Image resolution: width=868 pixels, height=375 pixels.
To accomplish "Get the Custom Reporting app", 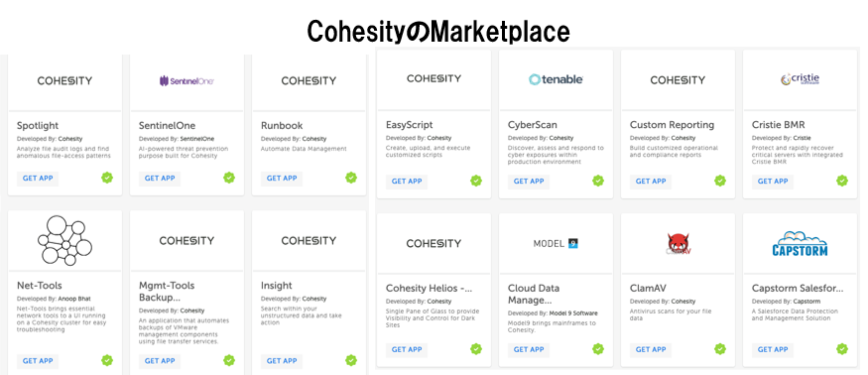I will click(651, 182).
